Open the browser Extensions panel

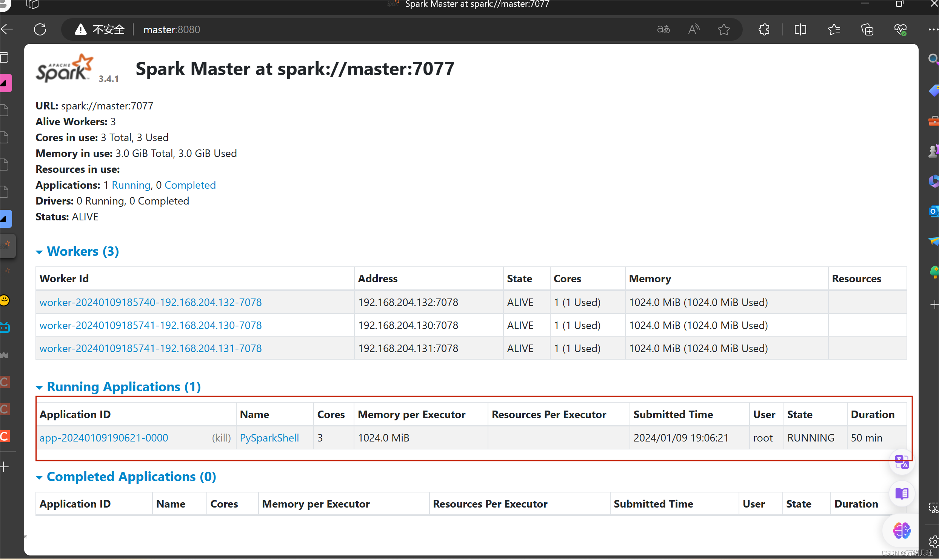(x=764, y=29)
